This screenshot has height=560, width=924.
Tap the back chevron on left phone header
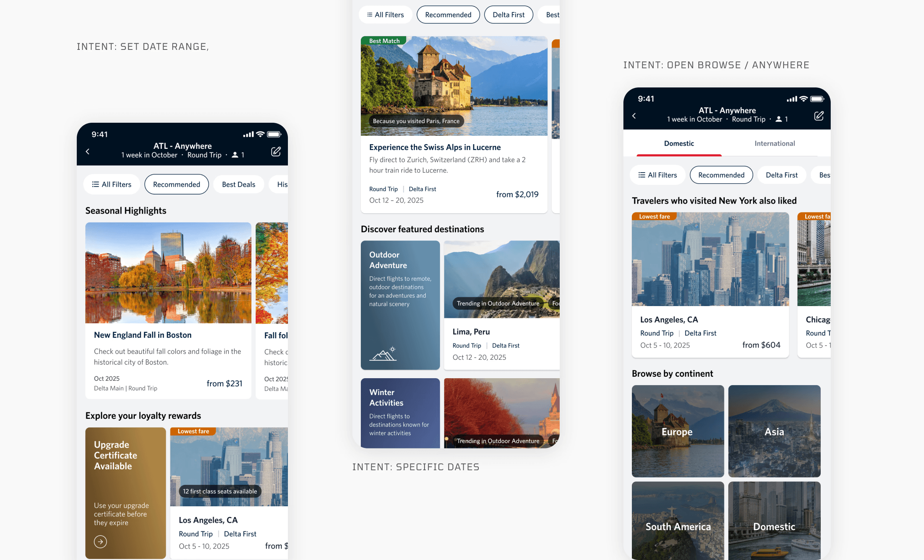[88, 152]
